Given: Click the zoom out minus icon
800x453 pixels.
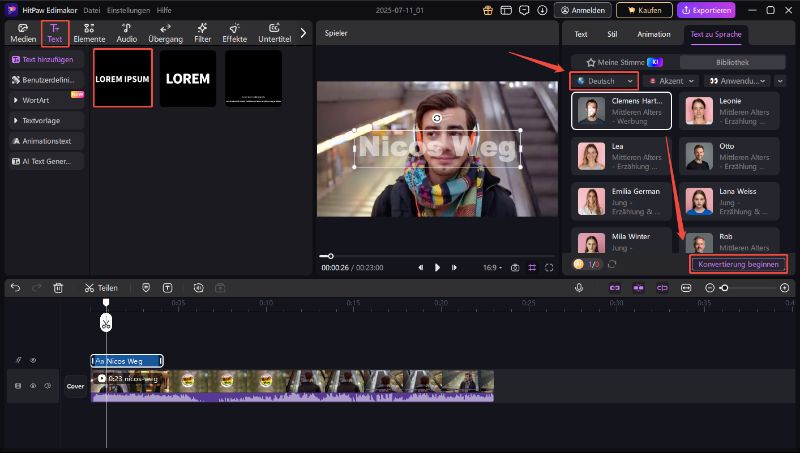Looking at the screenshot, I should pyautogui.click(x=709, y=288).
